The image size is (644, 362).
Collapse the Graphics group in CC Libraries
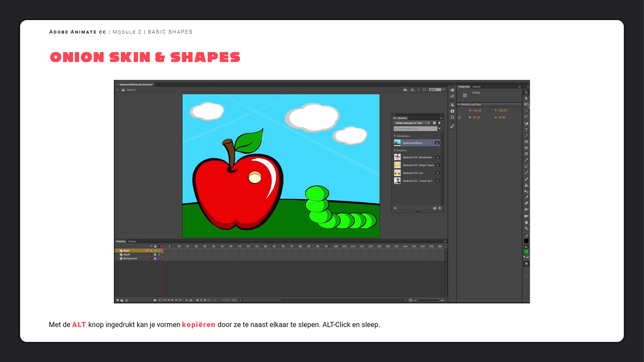point(395,150)
